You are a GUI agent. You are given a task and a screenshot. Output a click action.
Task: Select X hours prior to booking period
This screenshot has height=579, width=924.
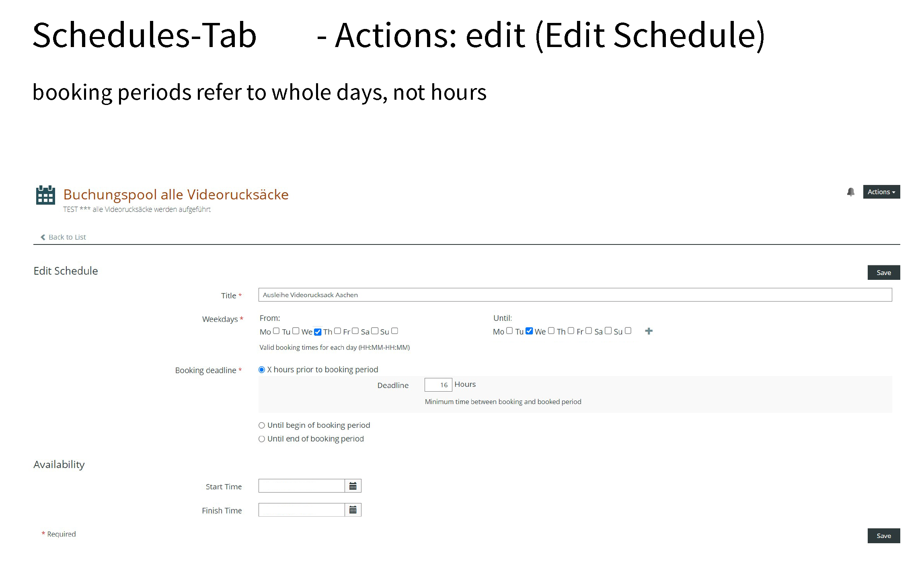click(x=262, y=370)
